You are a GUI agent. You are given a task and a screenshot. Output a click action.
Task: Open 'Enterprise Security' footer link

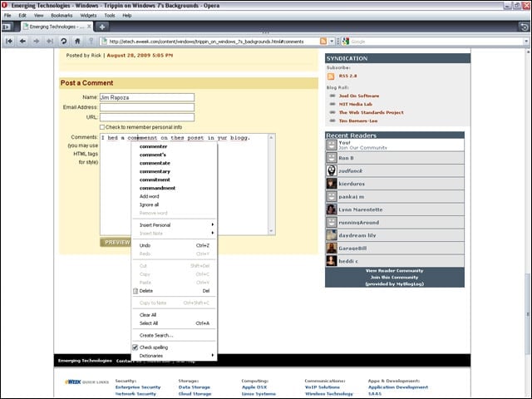pyautogui.click(x=138, y=387)
